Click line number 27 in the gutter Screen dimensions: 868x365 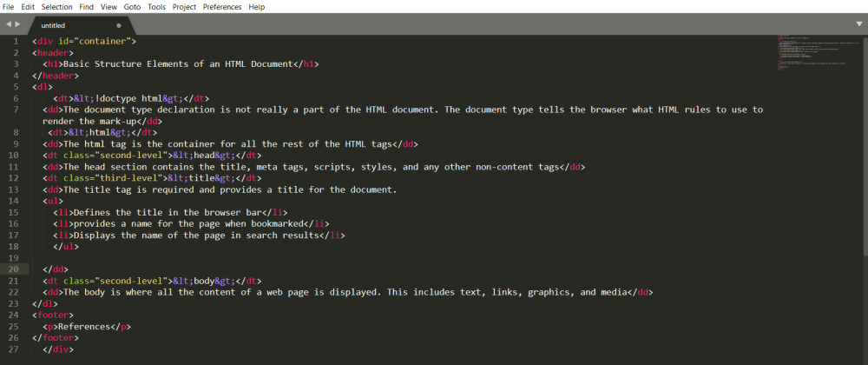click(x=14, y=349)
